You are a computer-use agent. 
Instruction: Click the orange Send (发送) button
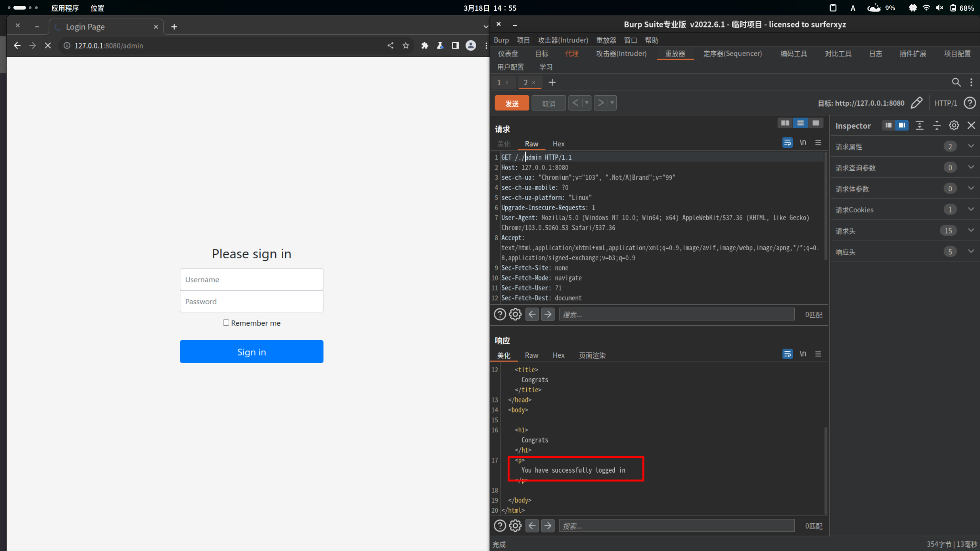click(x=512, y=103)
